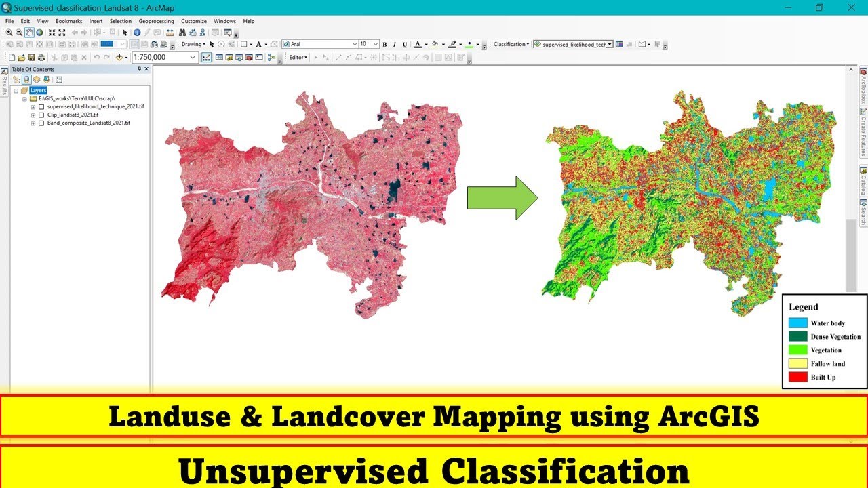This screenshot has height=488, width=868.
Task: Open the ArcToolbox window icon
Action: tap(249, 58)
